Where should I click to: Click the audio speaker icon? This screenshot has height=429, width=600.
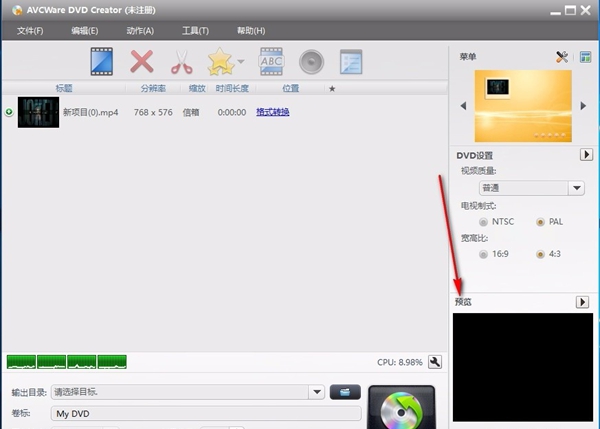(x=311, y=62)
